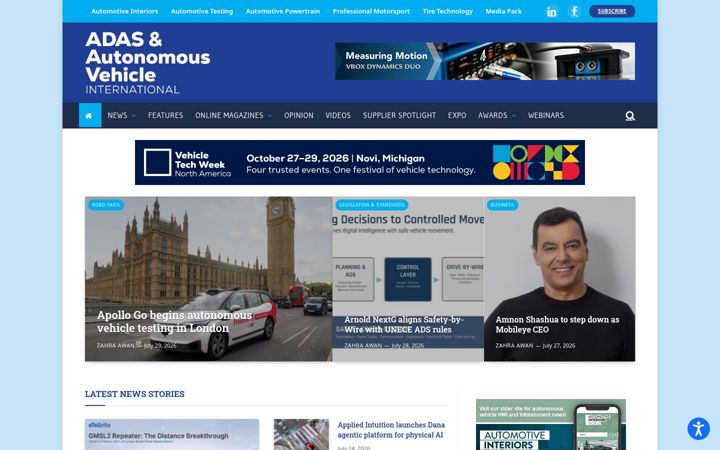Click the Subscribe button

pyautogui.click(x=612, y=11)
